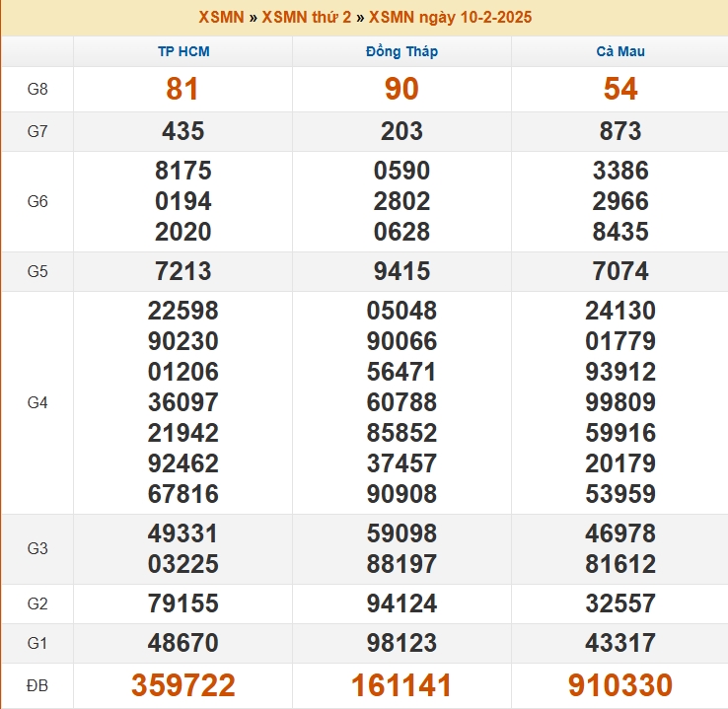The image size is (728, 709).
Task: Click G3 number 03225
Action: coord(182,564)
